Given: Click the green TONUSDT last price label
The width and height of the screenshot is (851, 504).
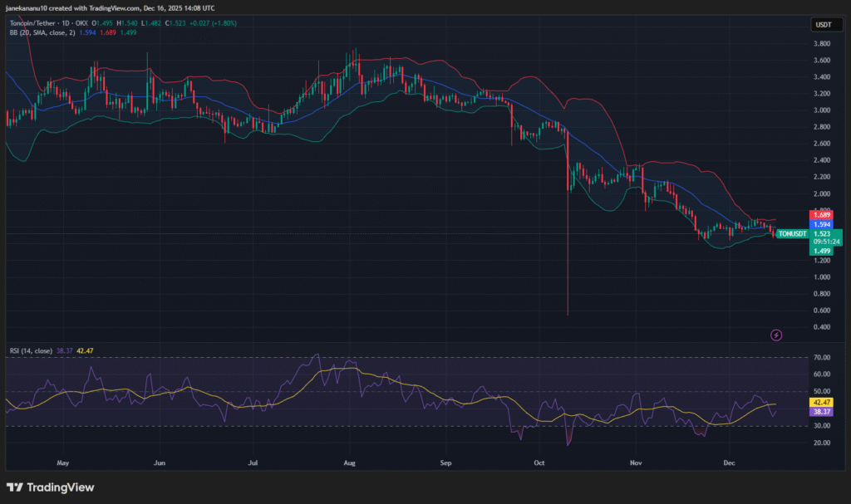Looking at the screenshot, I should point(794,234).
